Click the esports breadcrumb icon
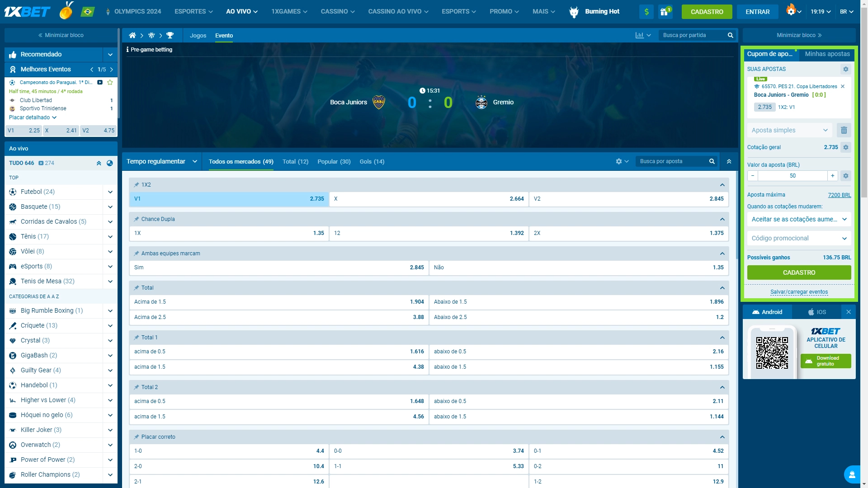Viewport: 868px width, 488px height. pos(151,35)
